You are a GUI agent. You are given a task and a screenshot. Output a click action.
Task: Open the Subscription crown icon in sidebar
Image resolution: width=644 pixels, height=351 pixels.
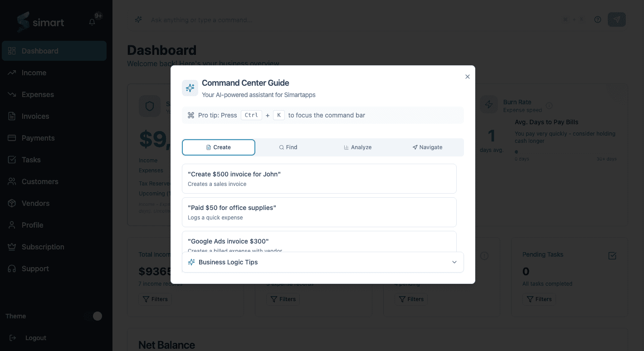(12, 247)
